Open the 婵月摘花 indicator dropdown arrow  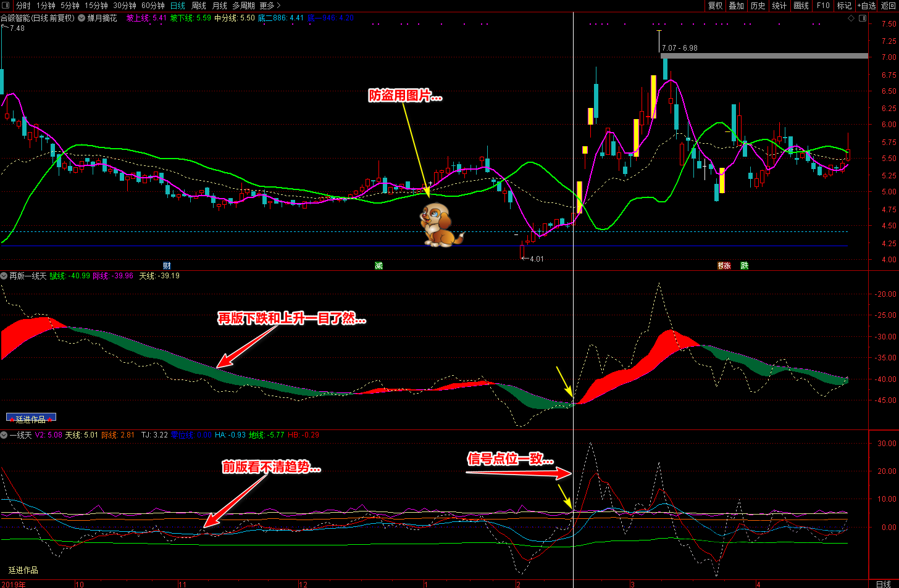tap(82, 19)
